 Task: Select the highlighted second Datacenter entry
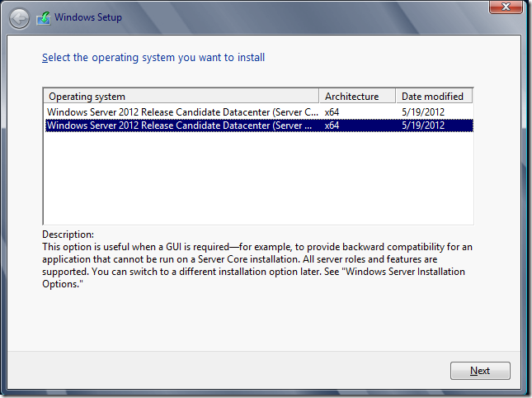[x=181, y=126]
